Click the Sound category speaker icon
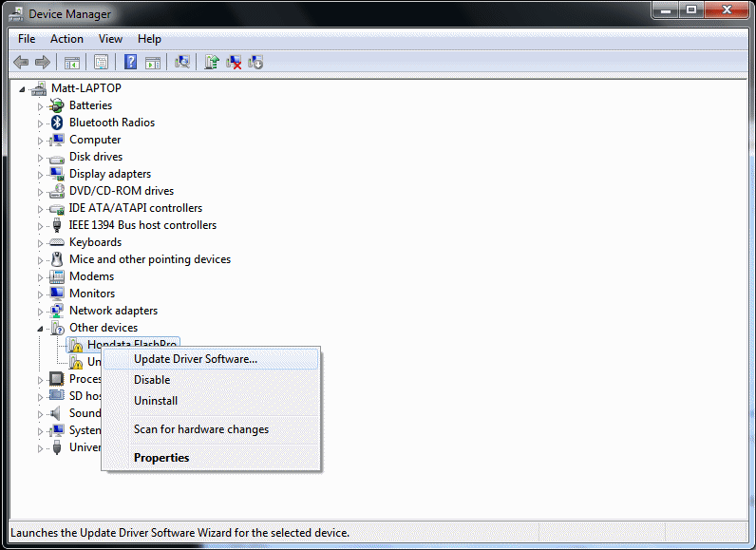 coord(57,413)
